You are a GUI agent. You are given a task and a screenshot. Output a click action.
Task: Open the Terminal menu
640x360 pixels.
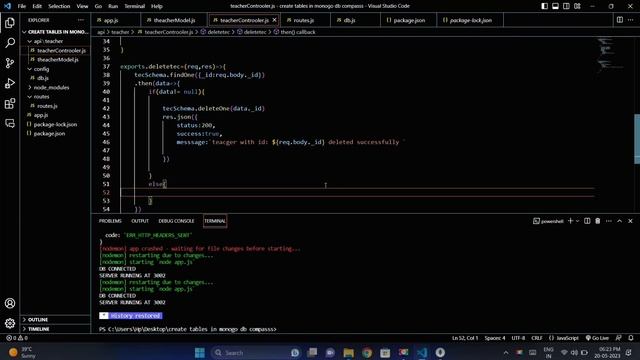point(134,6)
